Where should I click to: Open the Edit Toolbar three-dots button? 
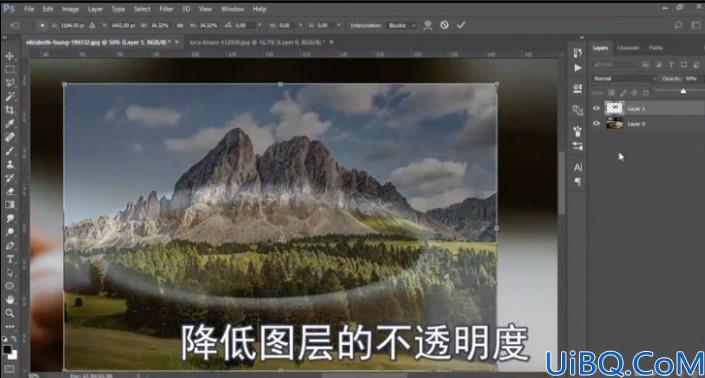tap(9, 326)
